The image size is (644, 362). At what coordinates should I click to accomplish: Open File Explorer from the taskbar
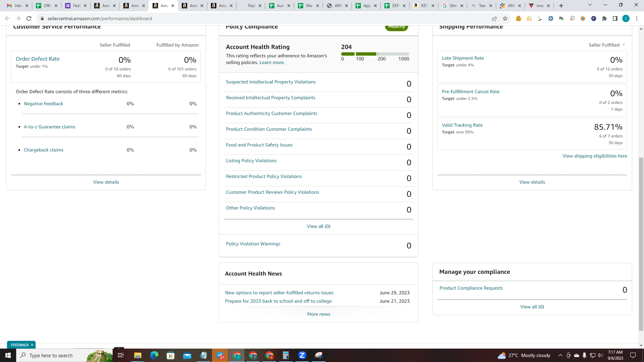tap(138, 355)
